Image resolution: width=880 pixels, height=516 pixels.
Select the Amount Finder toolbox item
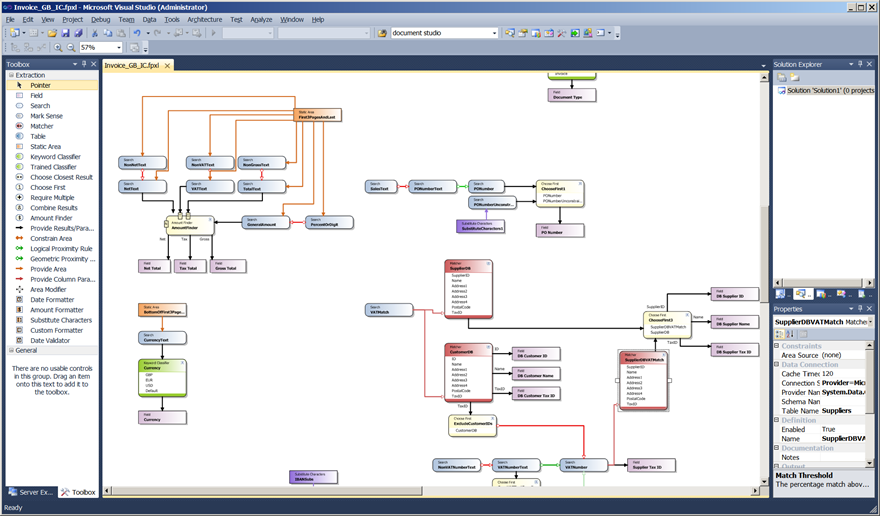coord(51,218)
